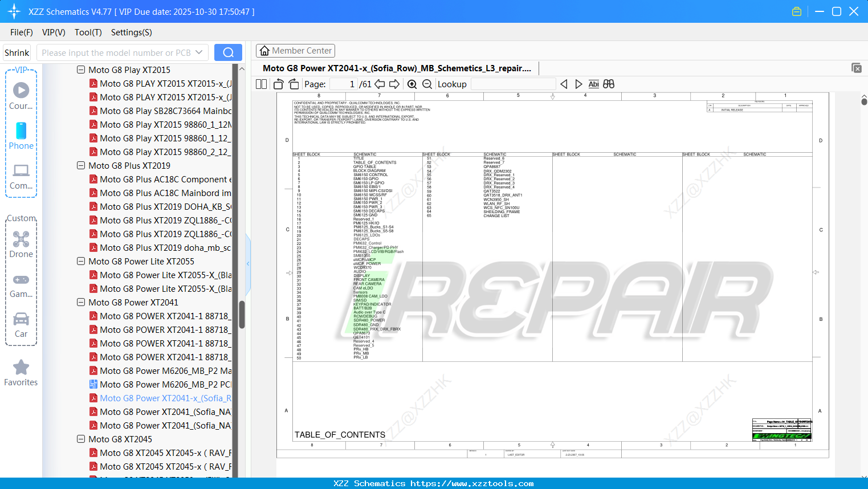868x489 pixels.
Task: Rotate the schematic page clockwise
Action: (294, 84)
